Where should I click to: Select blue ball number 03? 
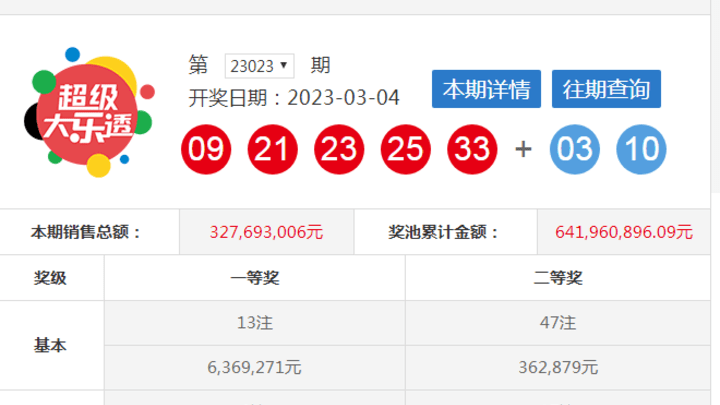[575, 149]
